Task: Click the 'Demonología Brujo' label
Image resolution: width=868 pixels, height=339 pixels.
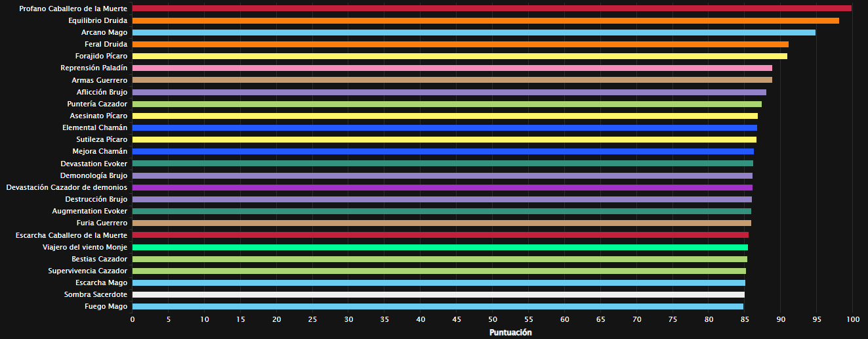Action: [94, 175]
